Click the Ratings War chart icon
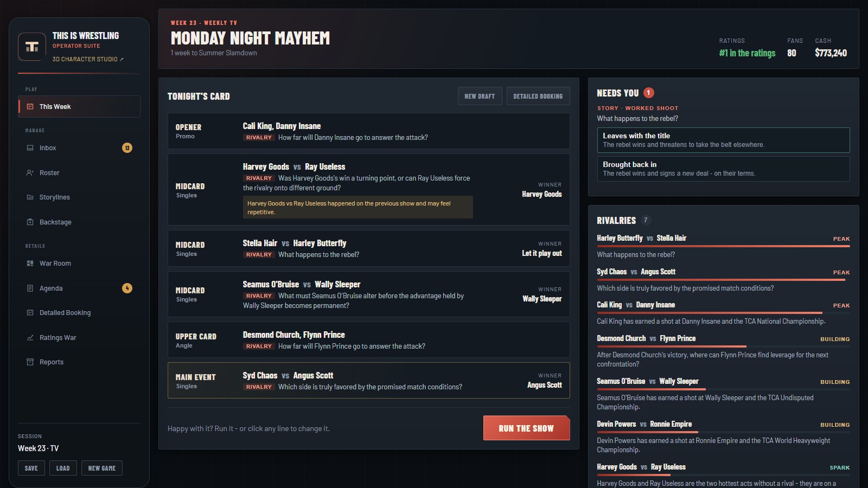868x488 pixels. tap(30, 338)
